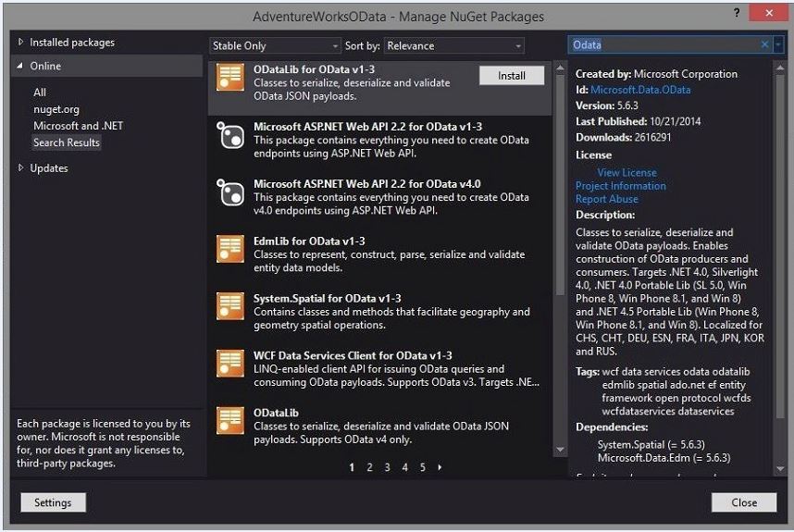Select Microsoft ASP.NET Web API 2.2 for OData v4.0
Screen dimensions: 794x532
pos(367,184)
